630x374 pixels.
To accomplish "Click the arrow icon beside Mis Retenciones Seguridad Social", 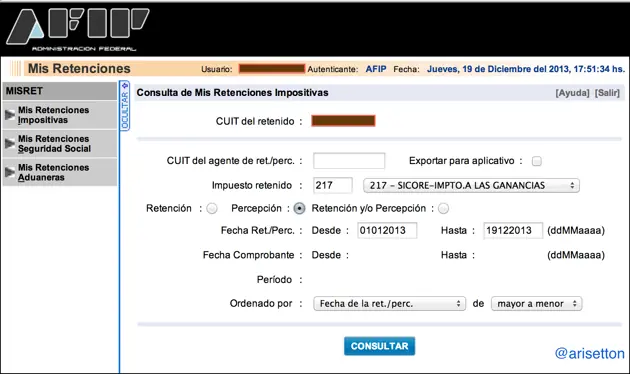I will 10,143.
